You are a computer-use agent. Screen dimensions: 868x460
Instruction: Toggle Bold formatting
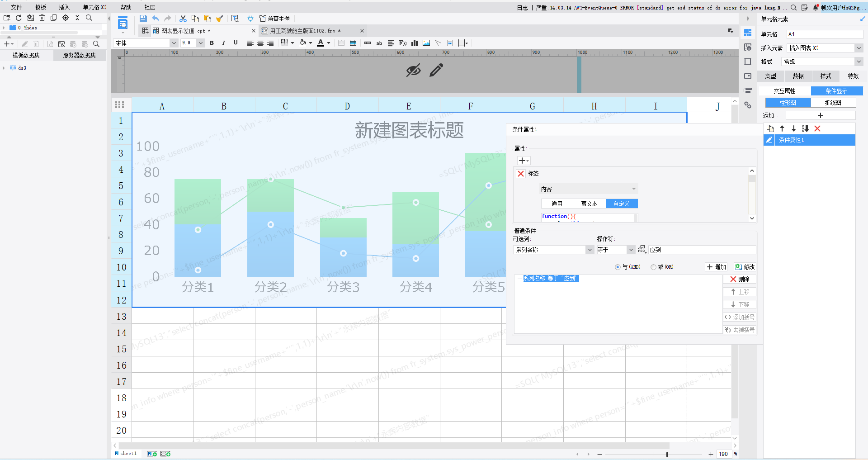212,43
